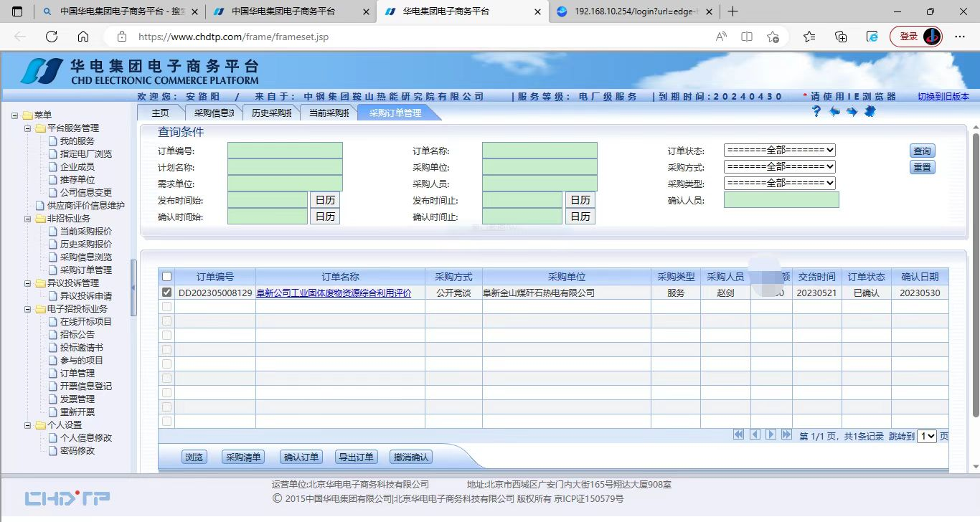Click the refresh icon beside the forward arrow

(870, 112)
